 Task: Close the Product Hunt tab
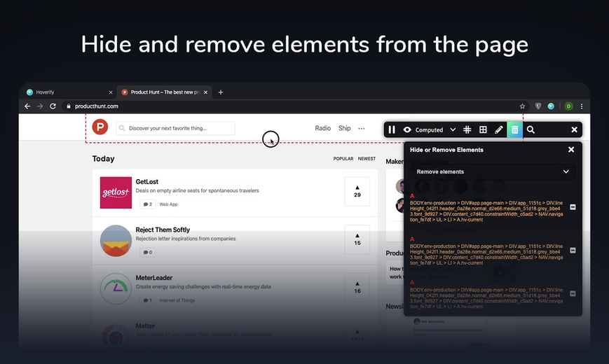[x=205, y=92]
